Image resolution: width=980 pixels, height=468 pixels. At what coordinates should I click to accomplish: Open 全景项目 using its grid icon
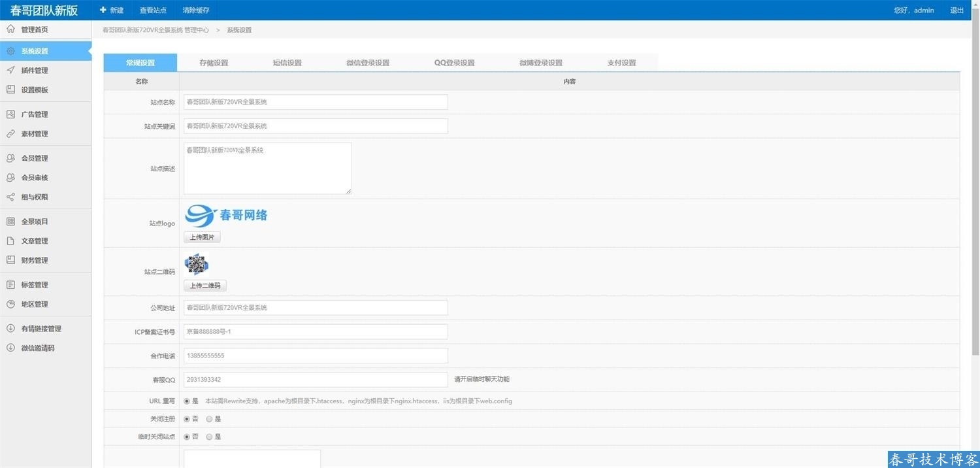(10, 222)
